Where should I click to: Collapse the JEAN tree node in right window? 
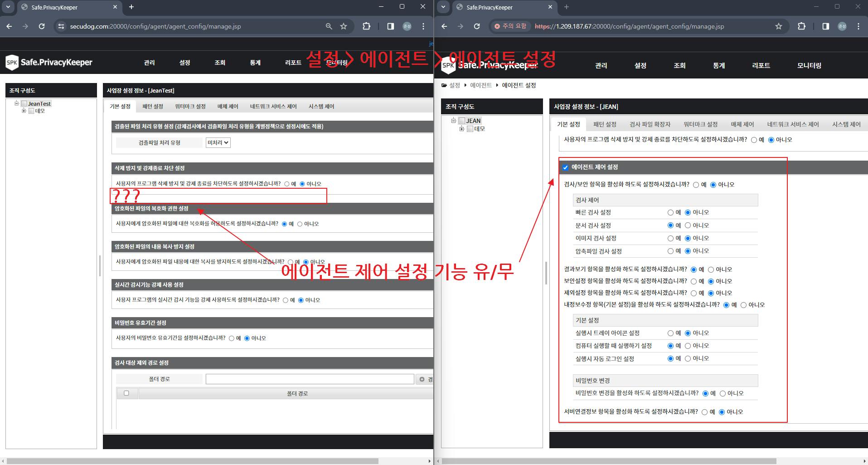(453, 120)
